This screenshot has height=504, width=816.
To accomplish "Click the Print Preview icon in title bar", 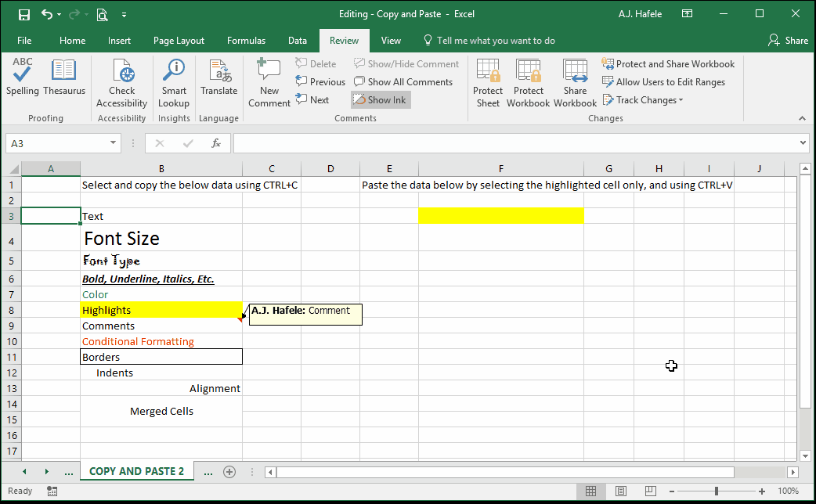I will point(102,15).
